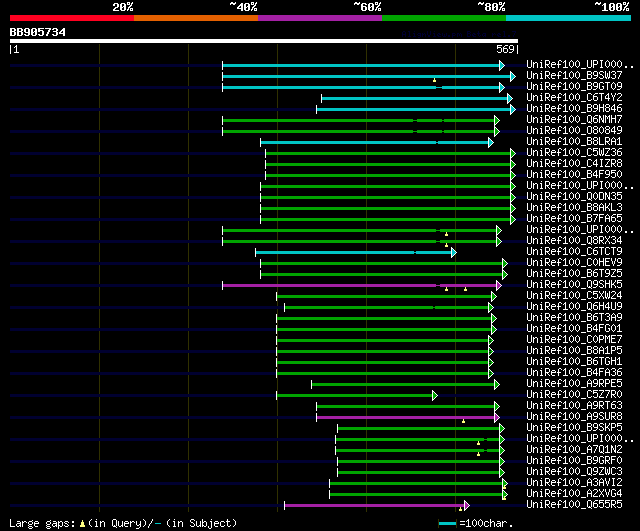Click the yellow gap symbol in the legend
The height and width of the screenshot is (531, 640).
(x=82, y=524)
